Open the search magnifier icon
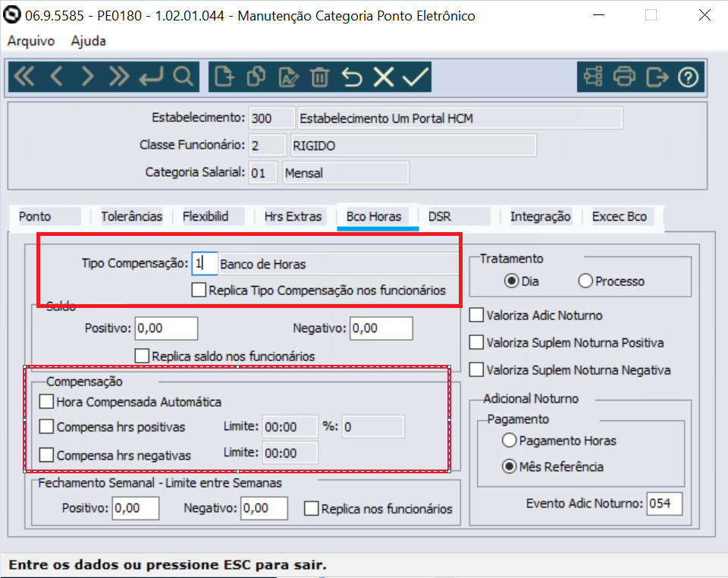The width and height of the screenshot is (728, 578). 184,77
